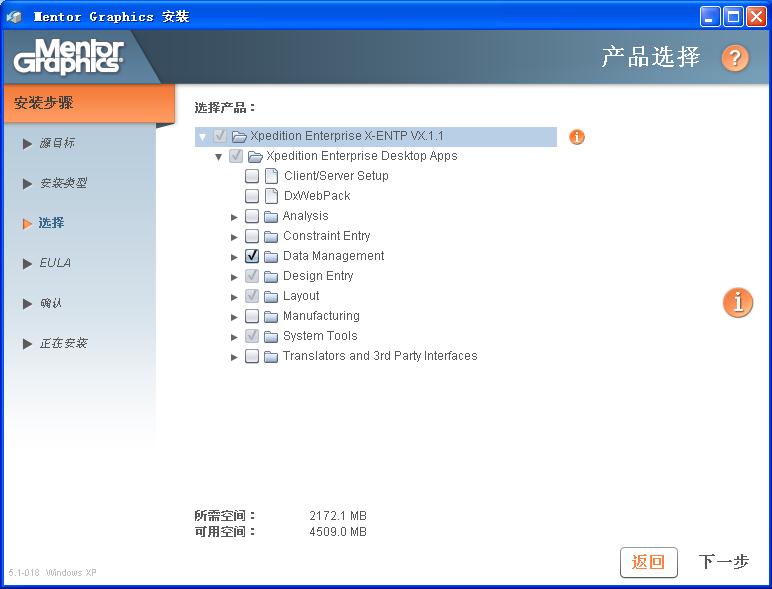Expand the Data Management tree node
This screenshot has width=772, height=589.
click(x=234, y=257)
